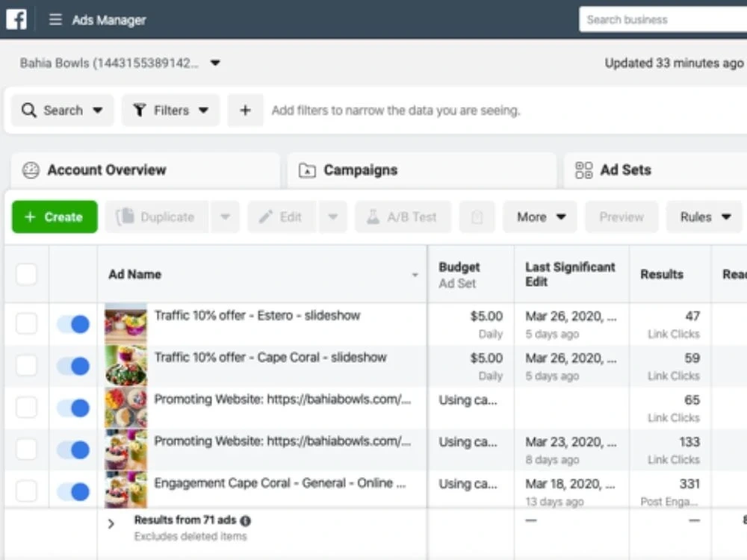Click the '331' results value
This screenshot has height=560, width=747.
(x=689, y=484)
